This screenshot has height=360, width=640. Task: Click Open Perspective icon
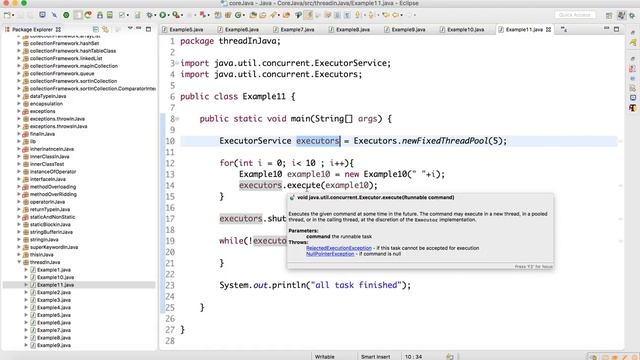609,16
